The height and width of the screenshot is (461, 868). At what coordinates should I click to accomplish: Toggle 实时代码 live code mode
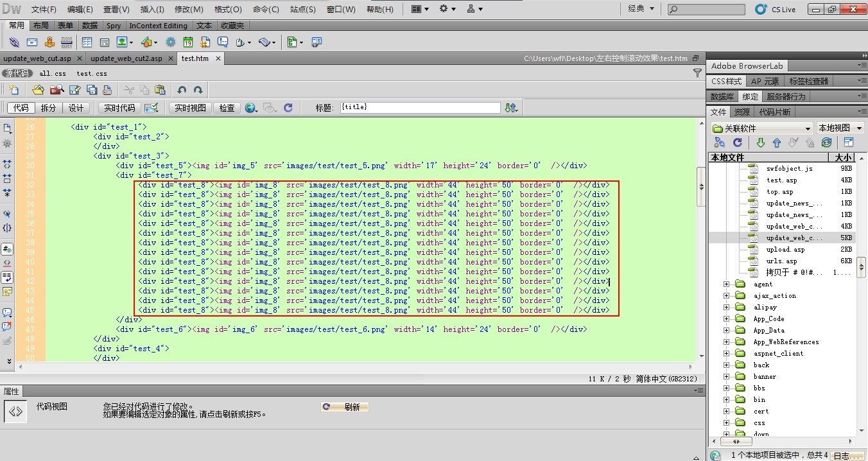119,108
